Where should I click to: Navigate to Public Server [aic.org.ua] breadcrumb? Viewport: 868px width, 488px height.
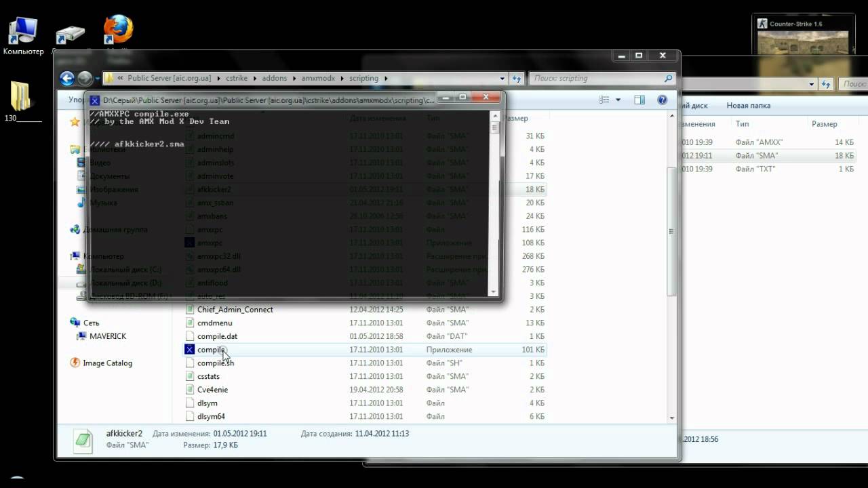[171, 79]
